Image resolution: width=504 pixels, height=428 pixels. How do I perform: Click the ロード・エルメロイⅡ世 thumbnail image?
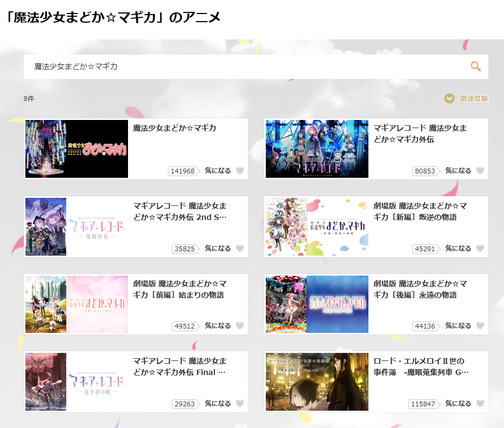[x=317, y=382]
